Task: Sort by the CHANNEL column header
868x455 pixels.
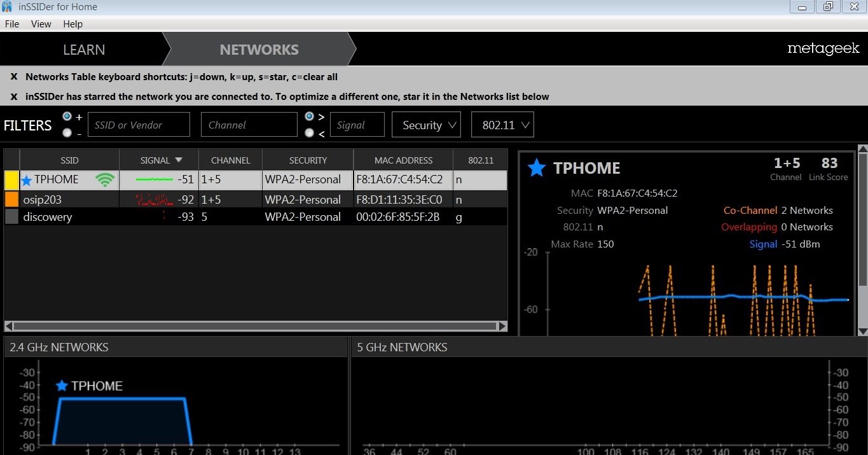Action: [230, 160]
